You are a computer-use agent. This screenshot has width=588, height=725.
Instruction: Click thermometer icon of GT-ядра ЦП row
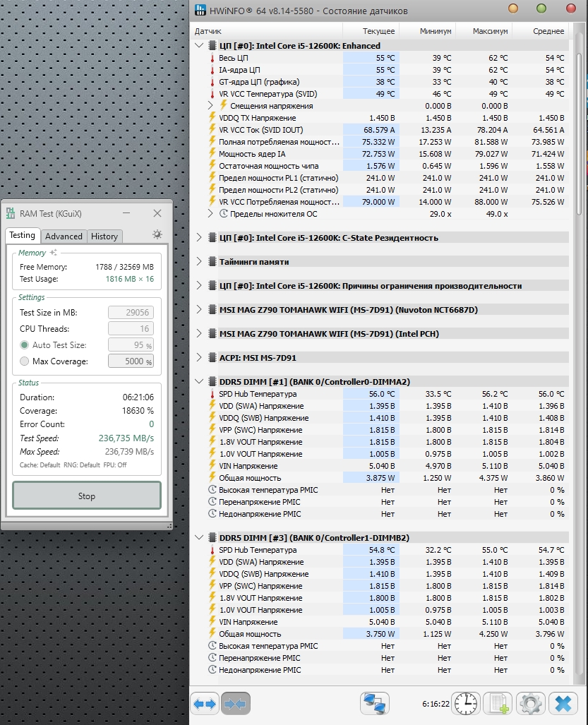click(x=212, y=82)
